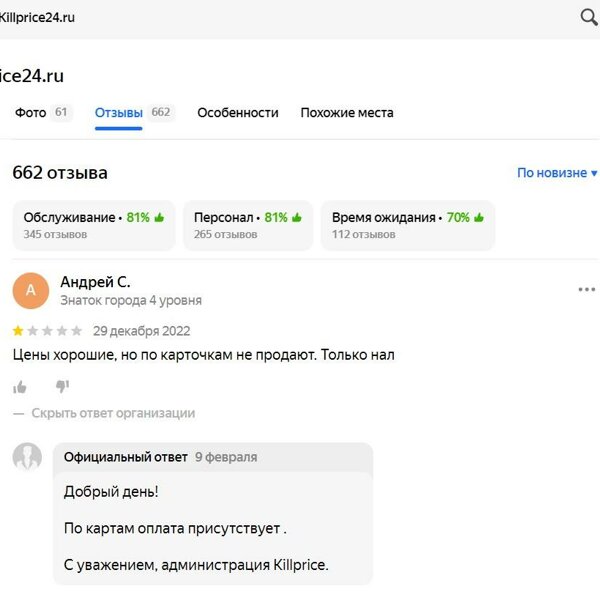The width and height of the screenshot is (600, 600).
Task: Like the review with thumbs up
Action: click(20, 387)
